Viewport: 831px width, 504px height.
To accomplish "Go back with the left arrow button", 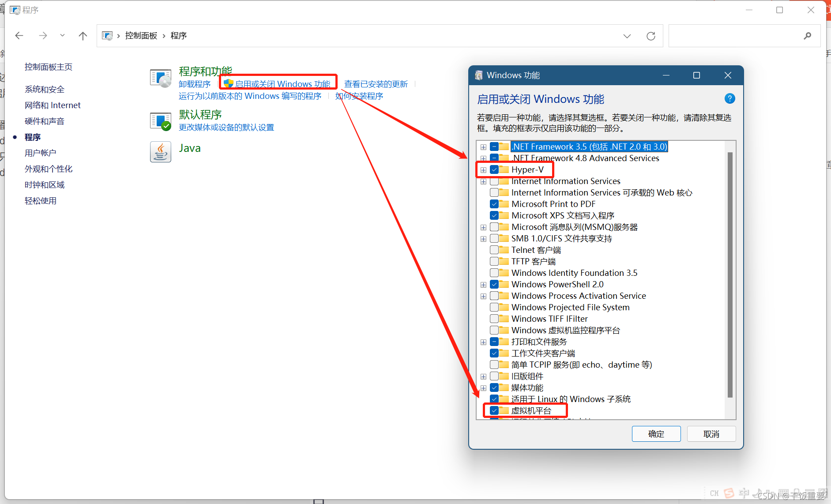I will point(19,36).
